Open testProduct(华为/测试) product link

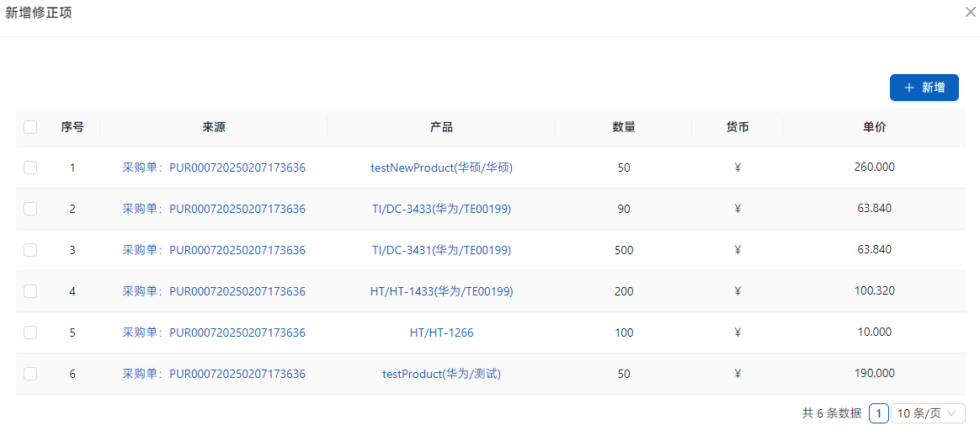441,374
